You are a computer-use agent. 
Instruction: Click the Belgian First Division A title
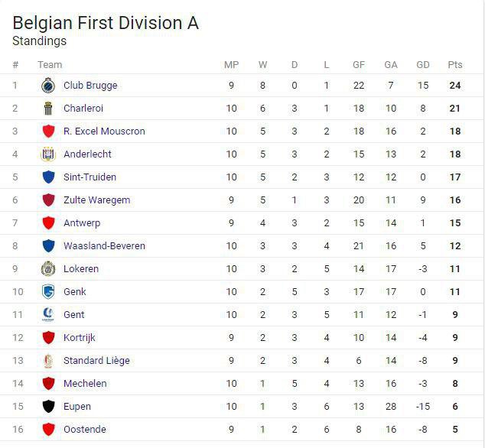[106, 23]
